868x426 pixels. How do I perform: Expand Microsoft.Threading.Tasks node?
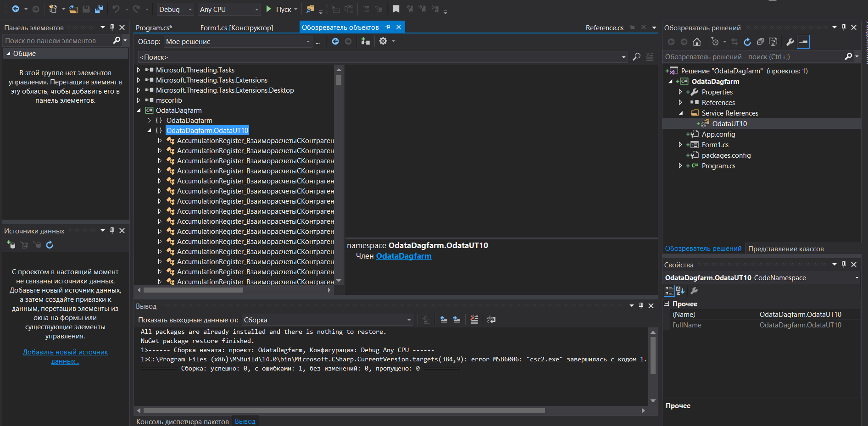point(139,70)
